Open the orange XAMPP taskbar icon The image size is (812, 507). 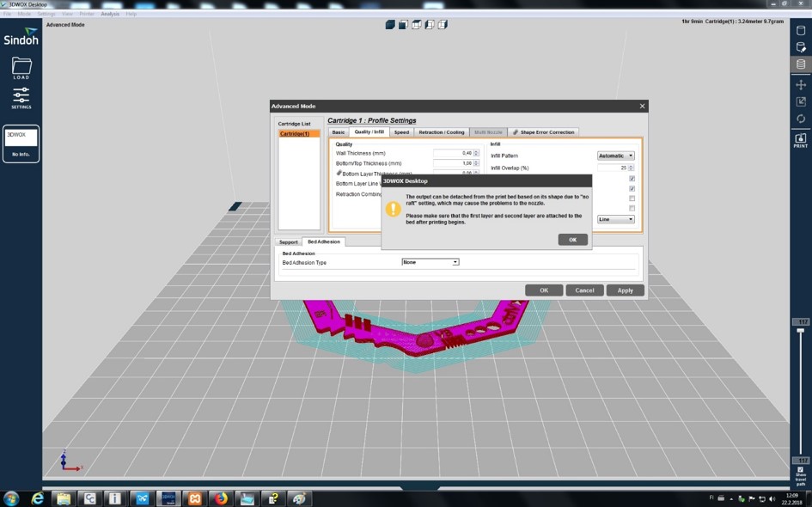195,498
